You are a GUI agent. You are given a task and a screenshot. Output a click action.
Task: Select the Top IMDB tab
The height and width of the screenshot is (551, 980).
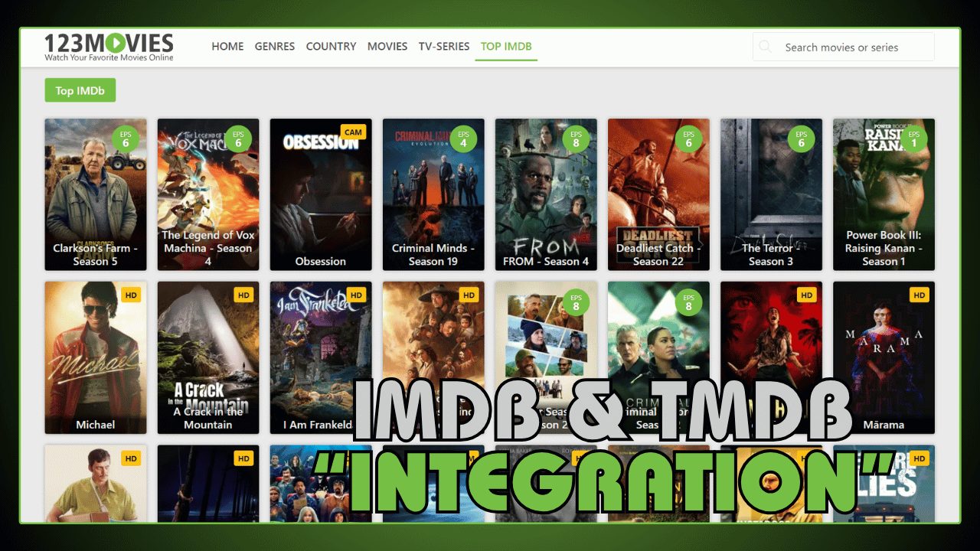tap(506, 46)
